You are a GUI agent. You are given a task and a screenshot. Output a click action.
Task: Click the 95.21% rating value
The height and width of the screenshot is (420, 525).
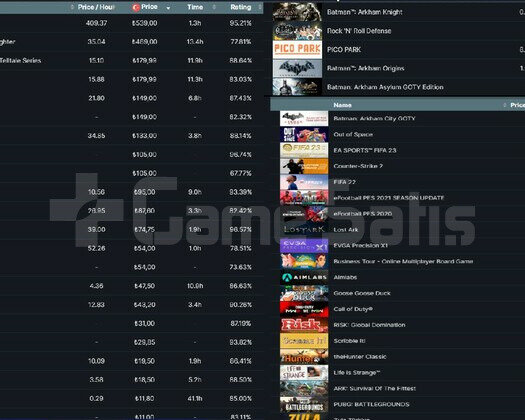[240, 23]
